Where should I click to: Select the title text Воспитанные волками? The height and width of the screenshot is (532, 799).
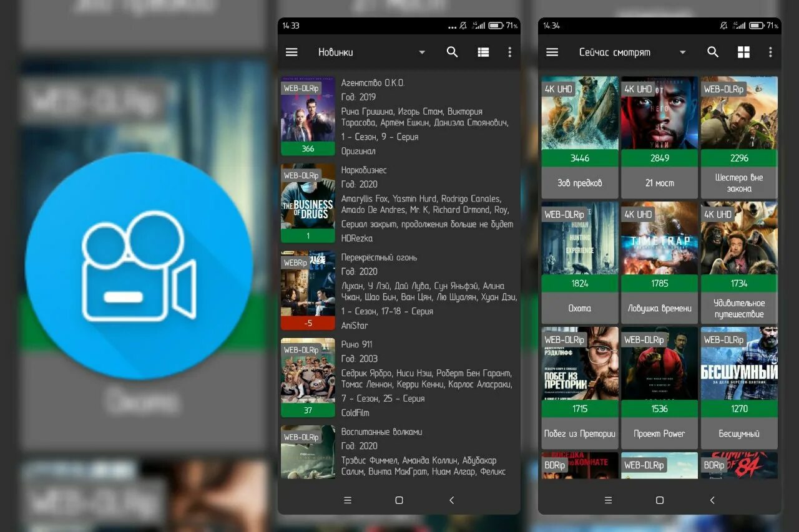point(381,432)
